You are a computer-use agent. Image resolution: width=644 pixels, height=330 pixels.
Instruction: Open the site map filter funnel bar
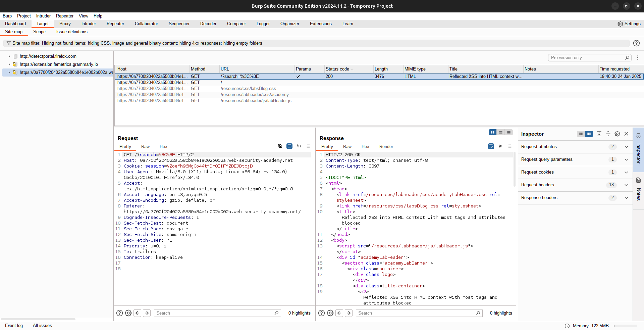(x=316, y=43)
